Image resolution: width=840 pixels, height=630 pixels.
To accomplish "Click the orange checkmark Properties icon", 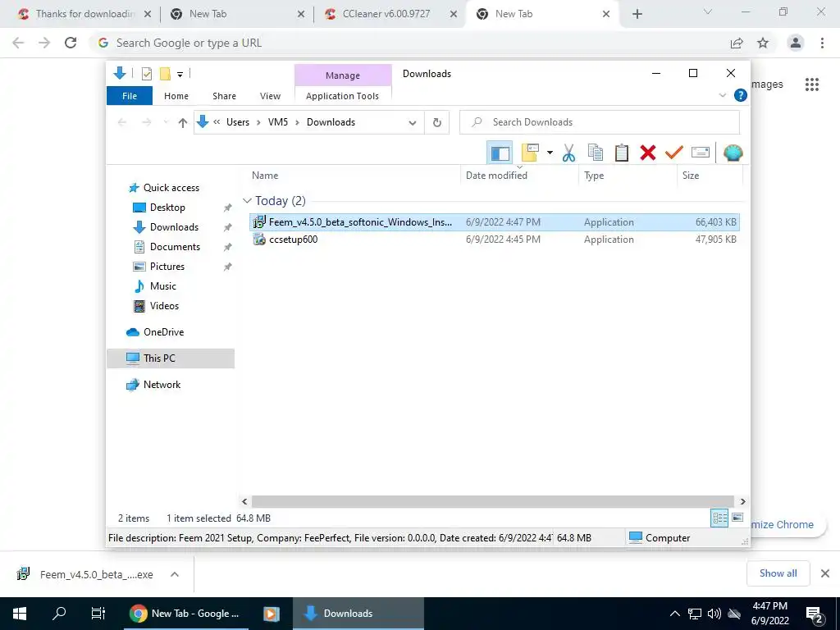I will pyautogui.click(x=673, y=153).
